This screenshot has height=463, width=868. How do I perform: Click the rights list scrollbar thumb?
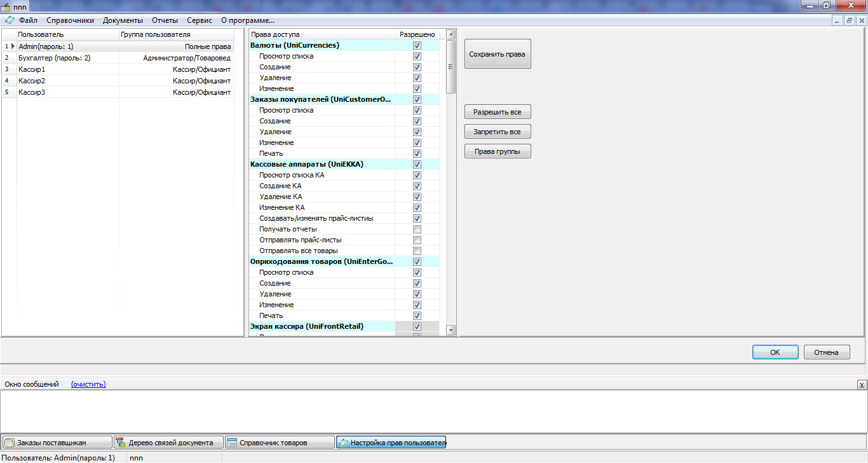pyautogui.click(x=451, y=67)
